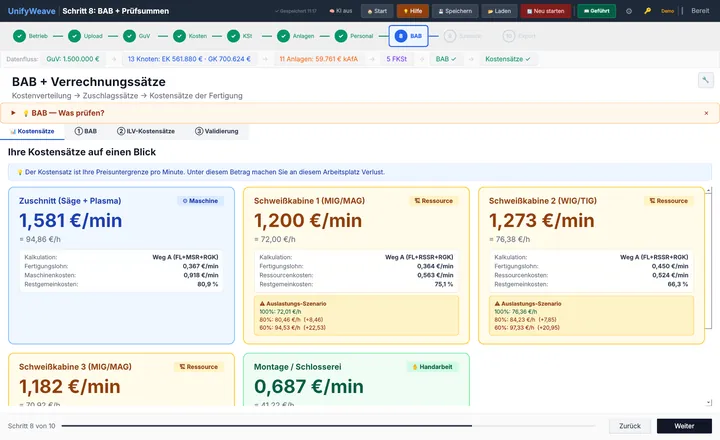
Task: Open the Hilfe help button
Action: 413,11
